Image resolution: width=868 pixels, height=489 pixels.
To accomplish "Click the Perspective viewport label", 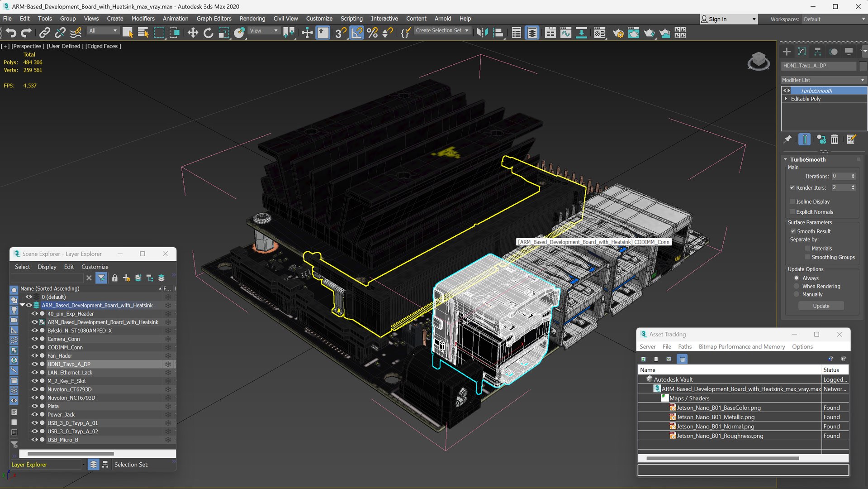I will [x=28, y=46].
